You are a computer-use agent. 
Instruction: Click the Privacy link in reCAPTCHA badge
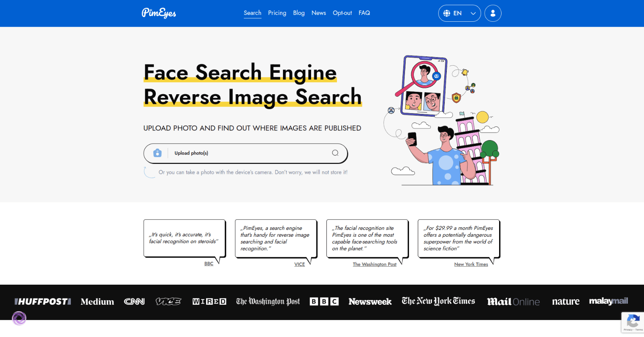(x=627, y=330)
